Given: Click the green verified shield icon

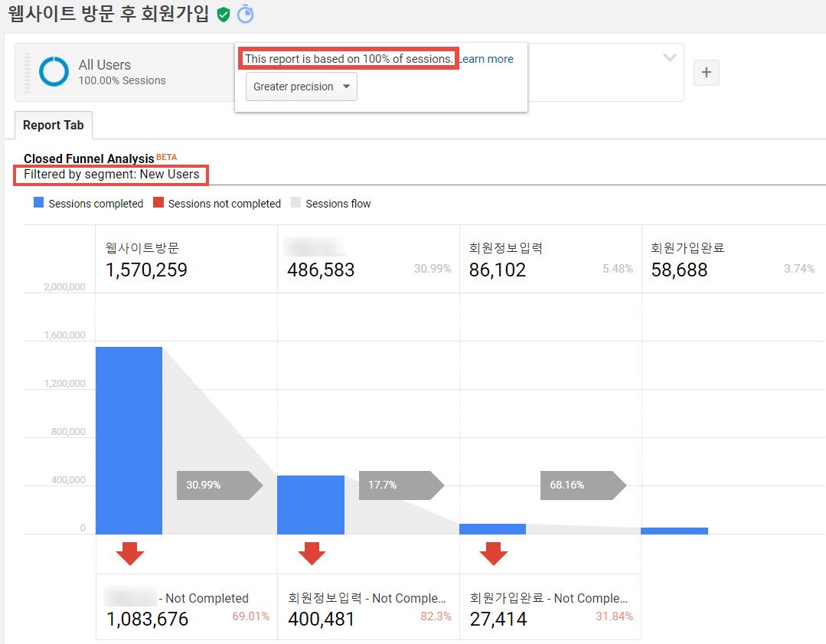Looking at the screenshot, I should pyautogui.click(x=224, y=15).
